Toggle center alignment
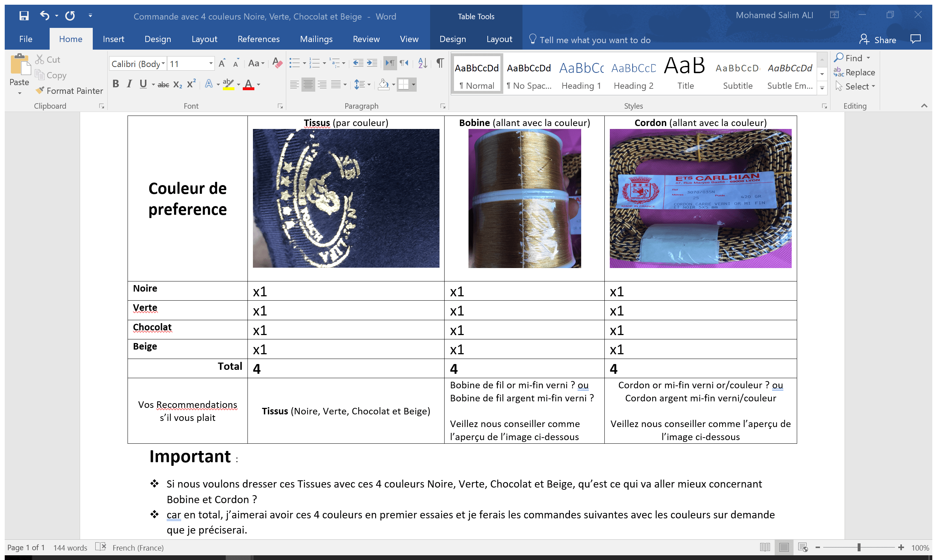This screenshot has height=560, width=937. click(308, 84)
